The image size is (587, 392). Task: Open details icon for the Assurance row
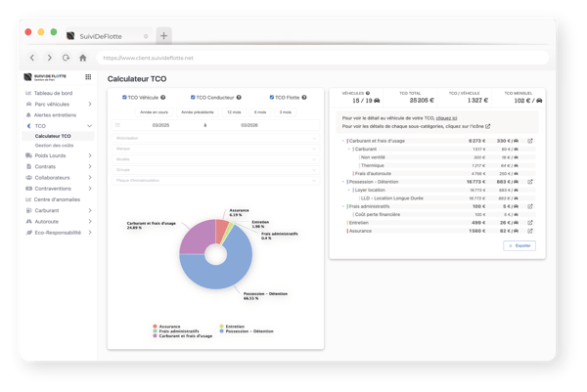530,231
